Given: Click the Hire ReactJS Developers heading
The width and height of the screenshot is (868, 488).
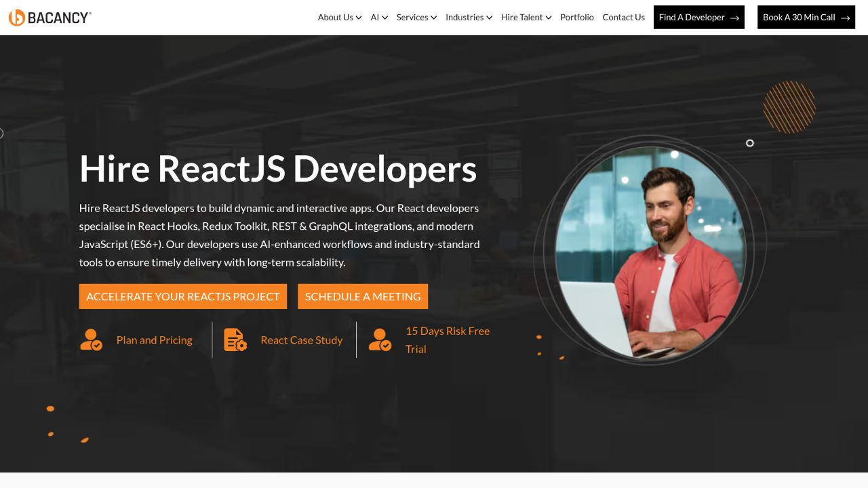Looking at the screenshot, I should click(x=278, y=169).
